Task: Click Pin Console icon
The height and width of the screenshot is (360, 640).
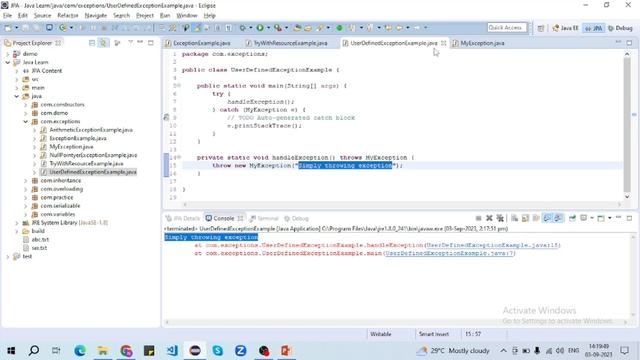Action: pos(572,218)
